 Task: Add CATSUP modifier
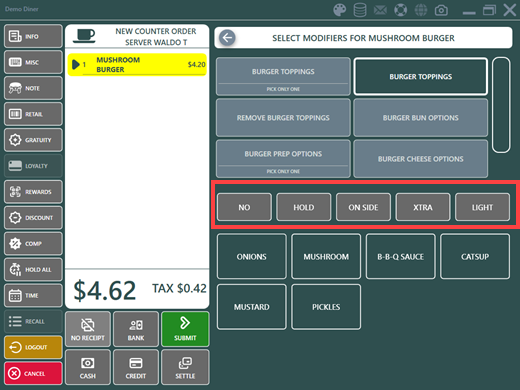(x=475, y=256)
